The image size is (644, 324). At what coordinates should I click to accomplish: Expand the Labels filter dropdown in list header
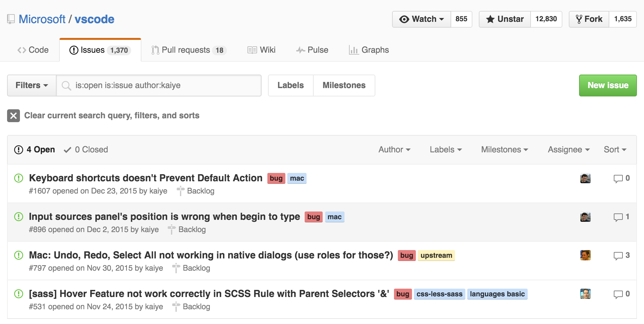[x=446, y=150]
